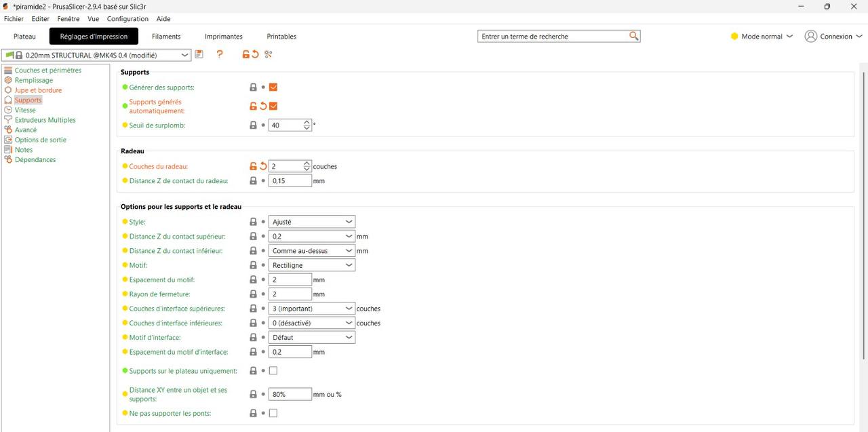Open the compare presets icon in toolbar
Viewport: 868px width, 432px height.
(x=269, y=54)
